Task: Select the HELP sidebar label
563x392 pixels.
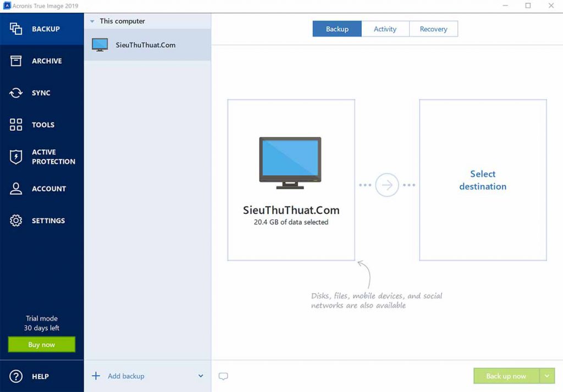Action: point(40,377)
